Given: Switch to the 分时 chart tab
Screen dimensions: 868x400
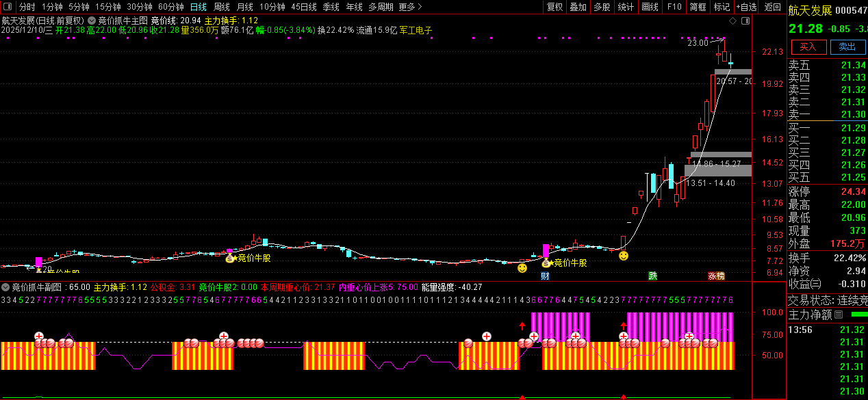Looking at the screenshot, I should 27,7.
